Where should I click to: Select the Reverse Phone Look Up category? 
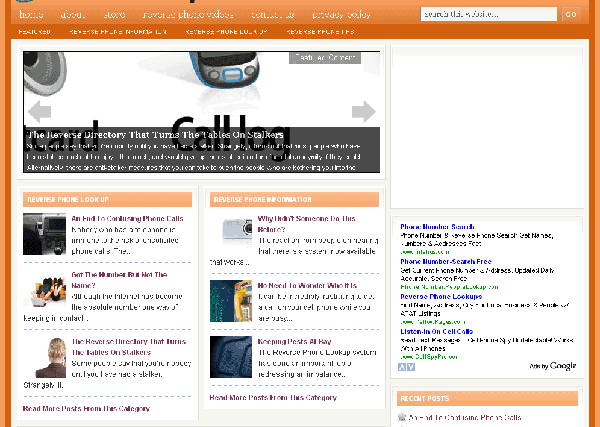(226, 32)
